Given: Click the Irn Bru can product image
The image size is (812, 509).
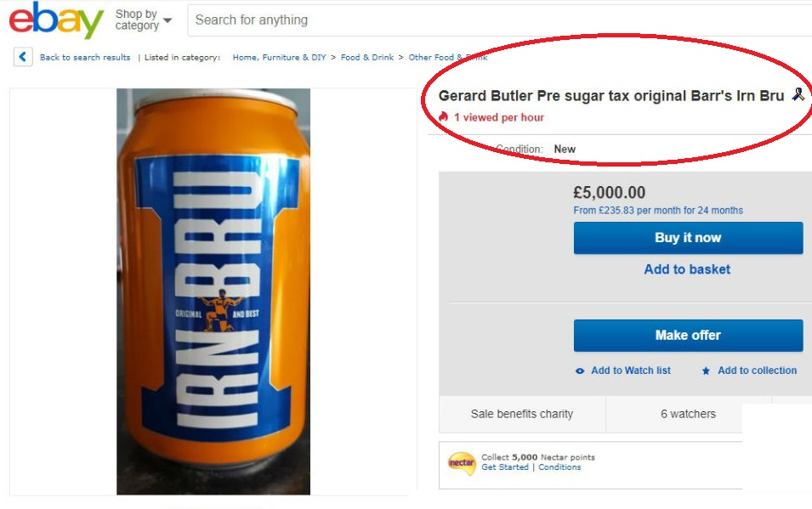Looking at the screenshot, I should click(x=213, y=291).
